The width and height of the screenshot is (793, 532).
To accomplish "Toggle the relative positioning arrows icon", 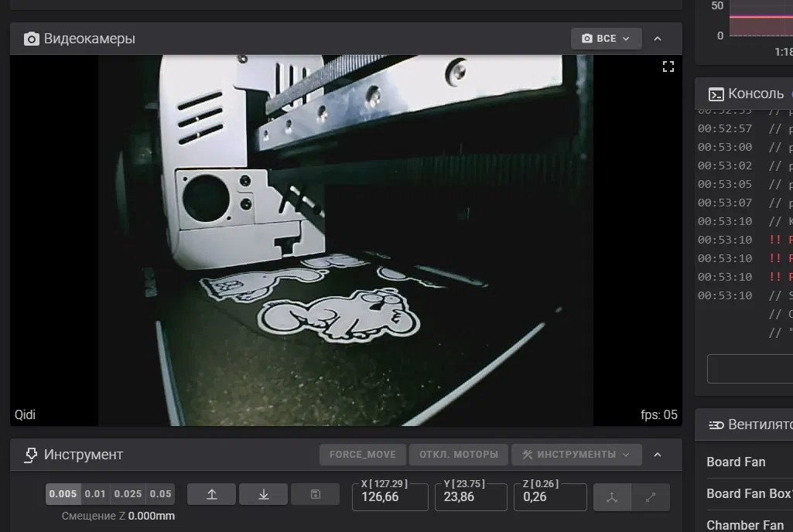I will coord(651,497).
